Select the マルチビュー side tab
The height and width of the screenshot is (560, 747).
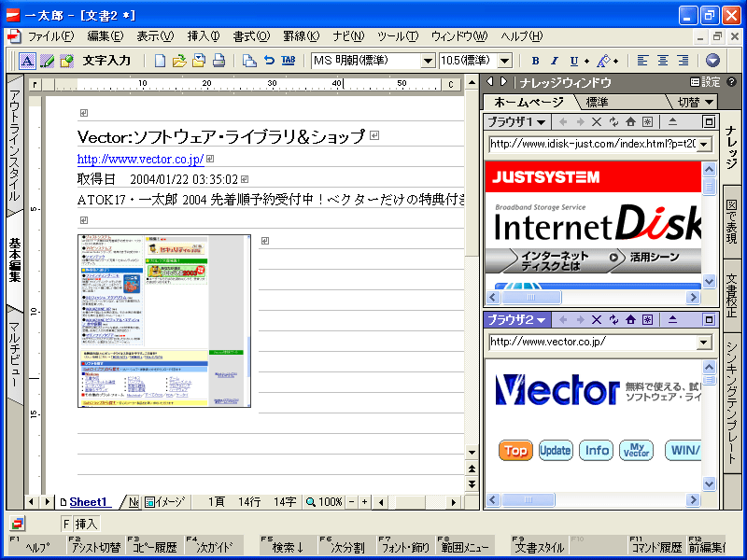15,355
